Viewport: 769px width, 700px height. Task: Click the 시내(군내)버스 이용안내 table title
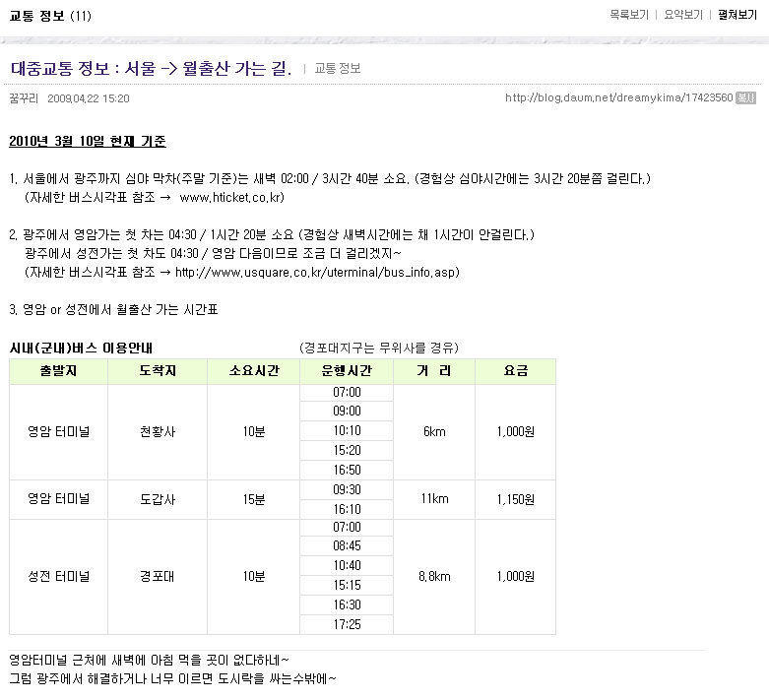coord(81,349)
